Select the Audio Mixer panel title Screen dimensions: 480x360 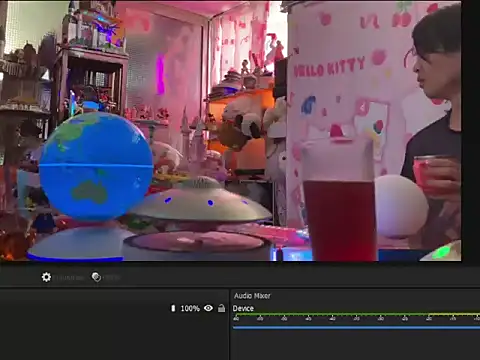(252, 296)
